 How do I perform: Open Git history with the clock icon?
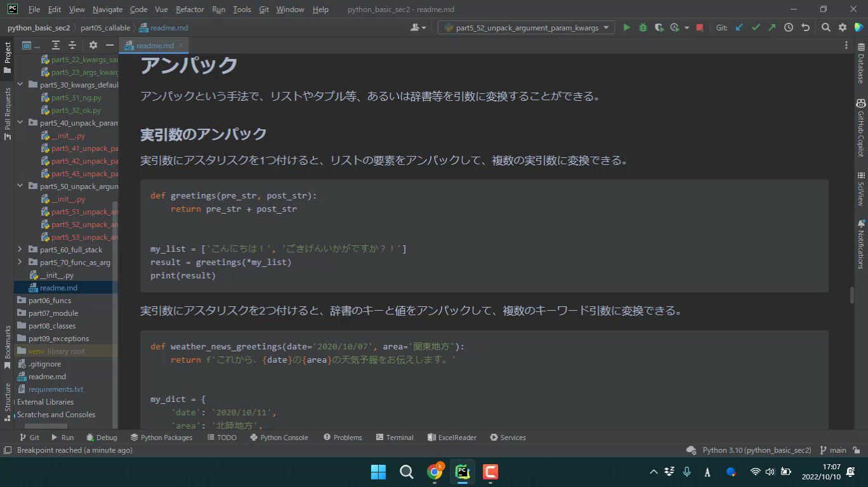[789, 28]
